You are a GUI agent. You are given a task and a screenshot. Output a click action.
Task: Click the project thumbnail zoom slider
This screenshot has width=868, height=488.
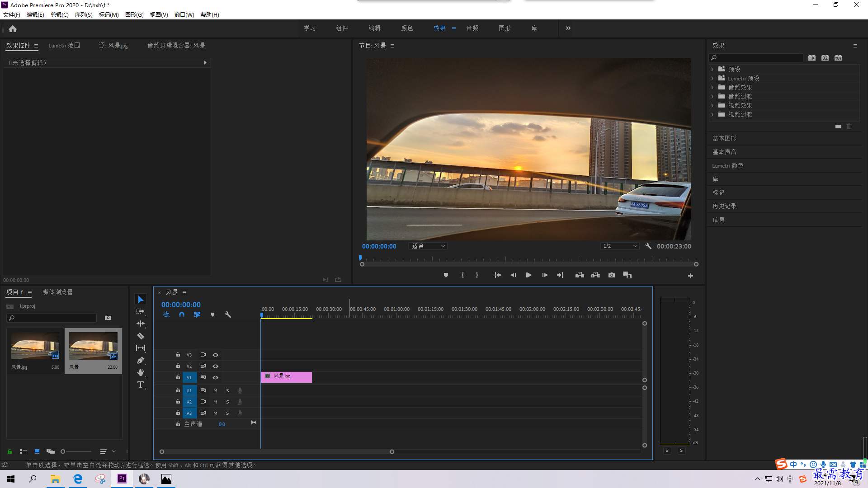click(x=76, y=451)
